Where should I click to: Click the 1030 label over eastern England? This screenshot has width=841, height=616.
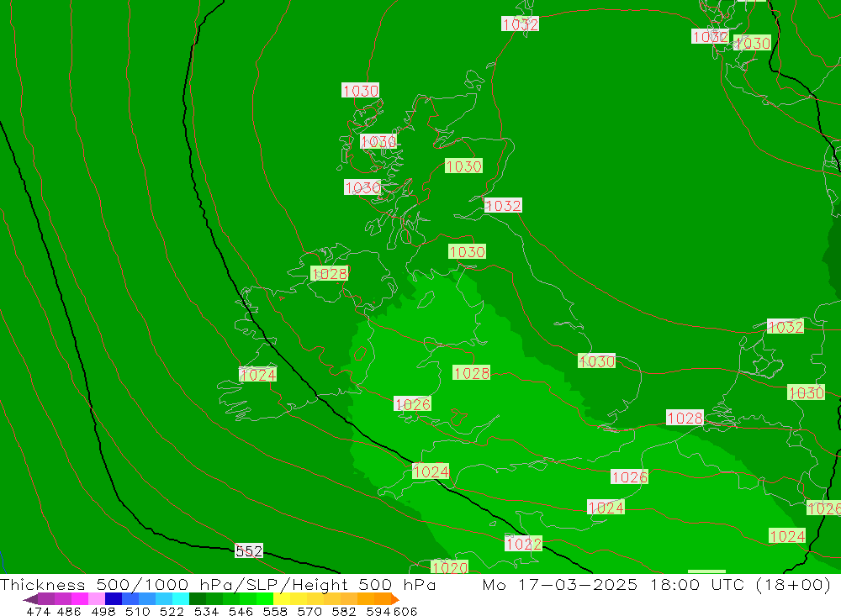point(596,361)
